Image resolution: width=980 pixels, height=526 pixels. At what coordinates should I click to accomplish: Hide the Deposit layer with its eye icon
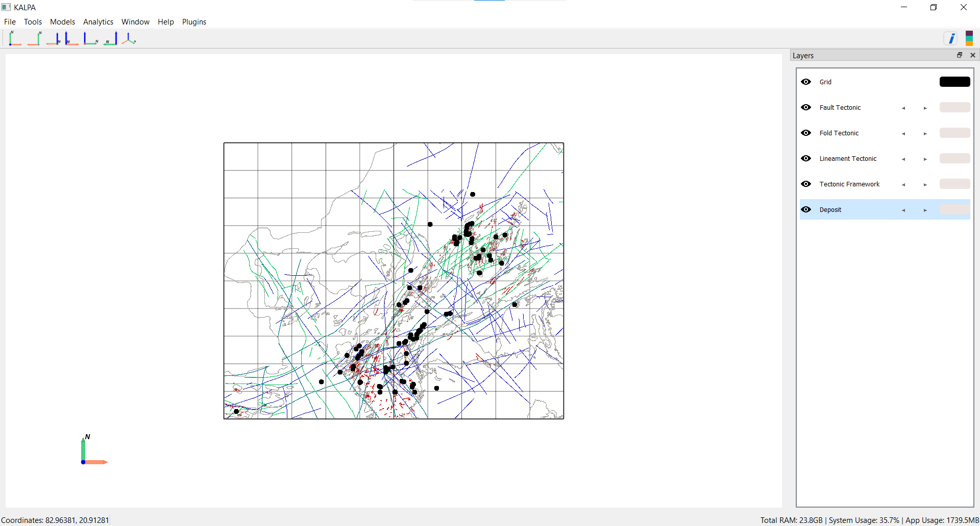806,209
